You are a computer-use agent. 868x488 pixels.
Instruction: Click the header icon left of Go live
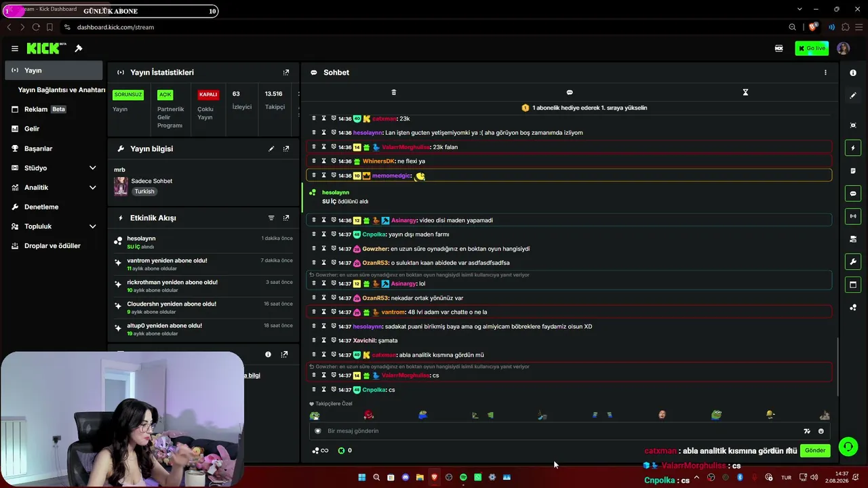[x=779, y=49]
